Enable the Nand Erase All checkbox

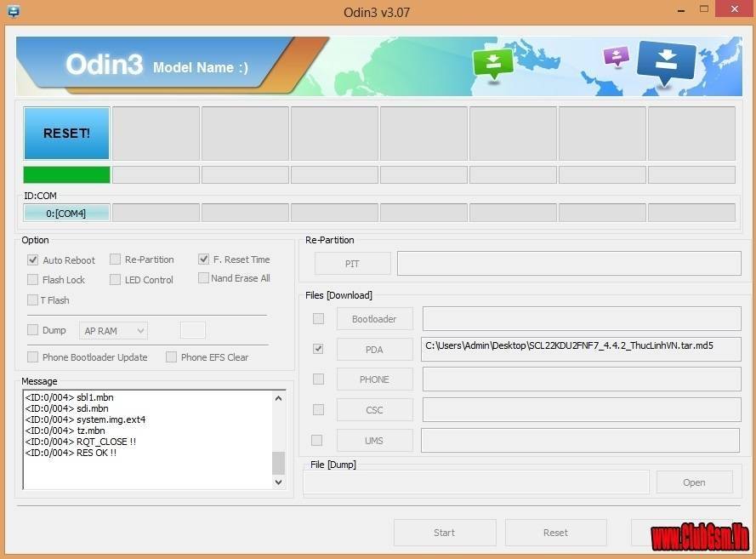203,278
